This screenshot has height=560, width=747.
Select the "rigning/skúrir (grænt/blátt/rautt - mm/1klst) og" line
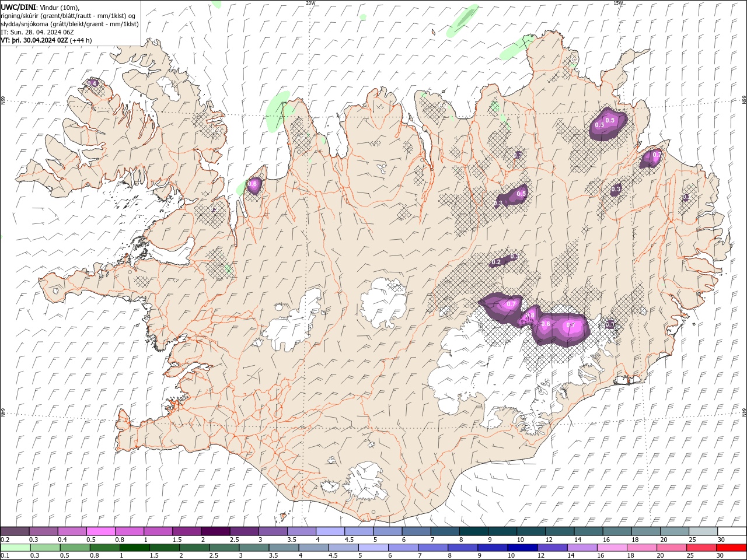tap(68, 16)
